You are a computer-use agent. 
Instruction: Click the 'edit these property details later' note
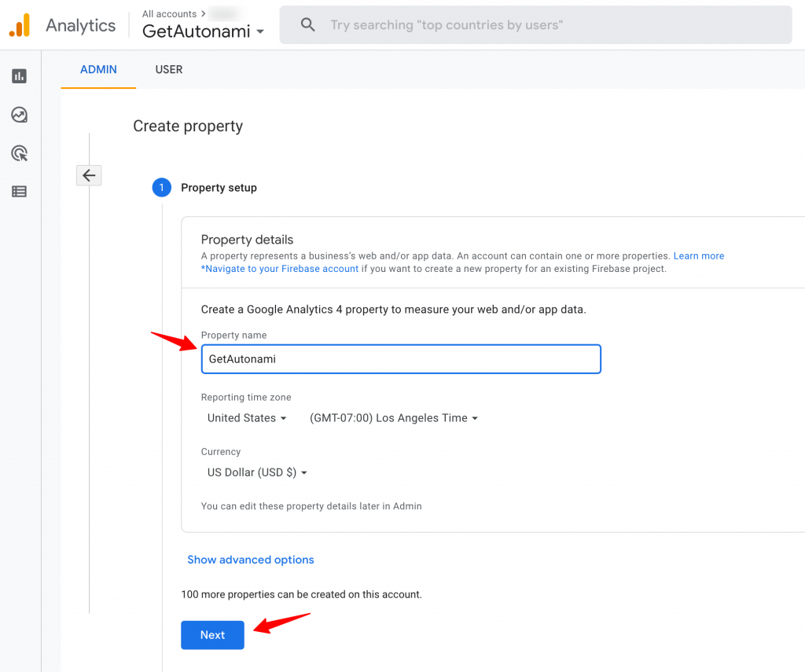click(311, 506)
